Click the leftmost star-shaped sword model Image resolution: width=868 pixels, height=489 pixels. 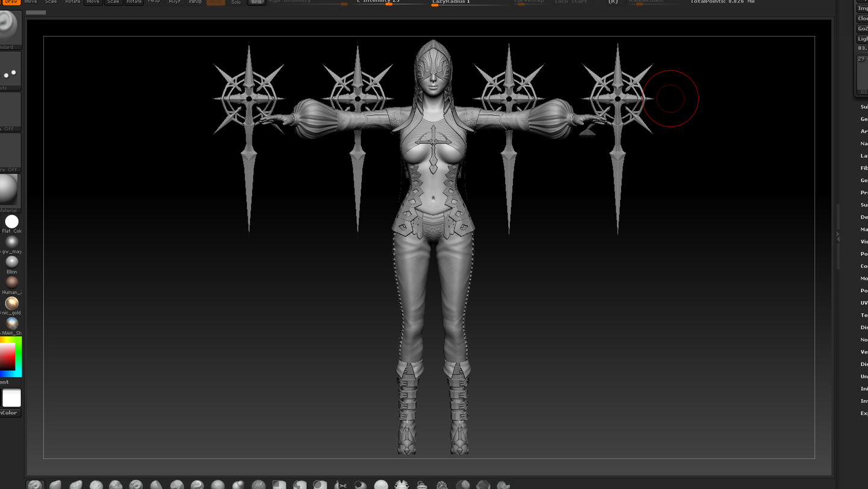(x=249, y=137)
